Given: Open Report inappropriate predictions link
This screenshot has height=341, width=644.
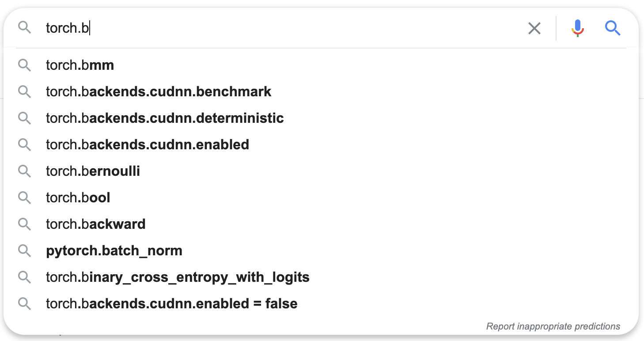Looking at the screenshot, I should [553, 326].
